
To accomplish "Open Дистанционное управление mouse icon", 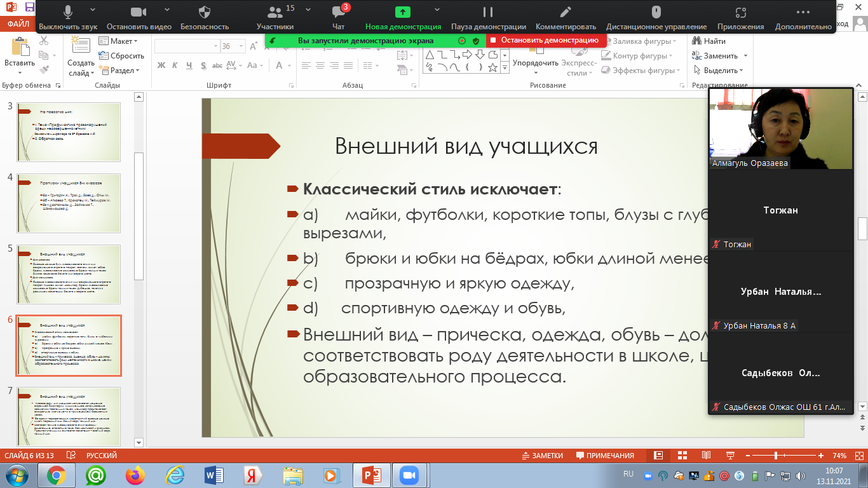I will tap(656, 13).
